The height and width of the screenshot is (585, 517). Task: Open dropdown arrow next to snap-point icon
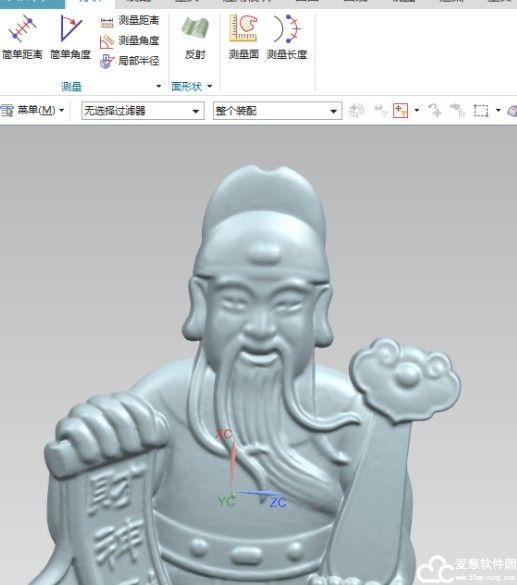[x=417, y=110]
